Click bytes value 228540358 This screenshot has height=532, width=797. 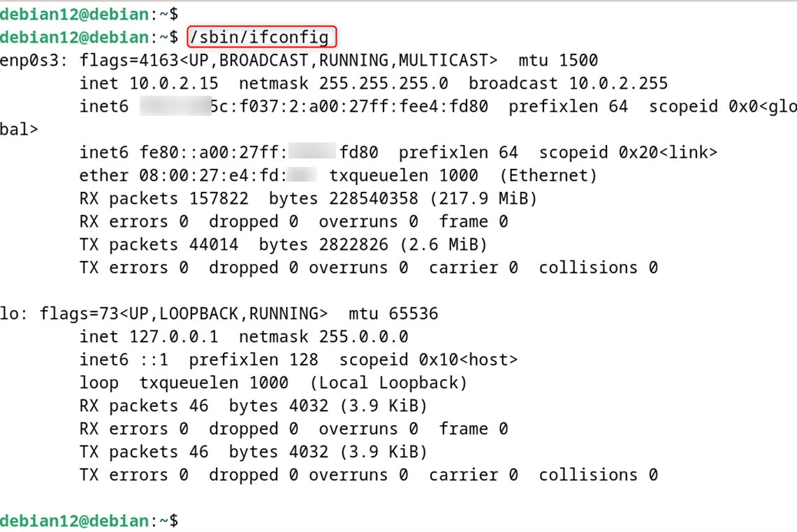point(373,198)
